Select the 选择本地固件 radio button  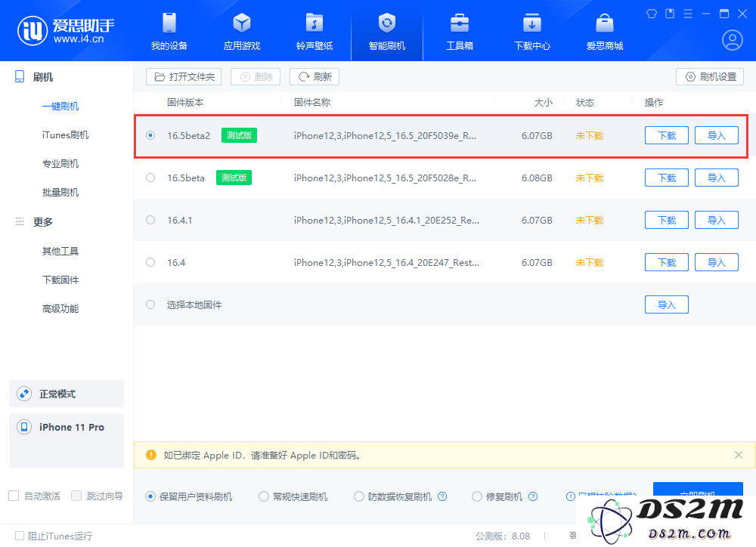150,304
